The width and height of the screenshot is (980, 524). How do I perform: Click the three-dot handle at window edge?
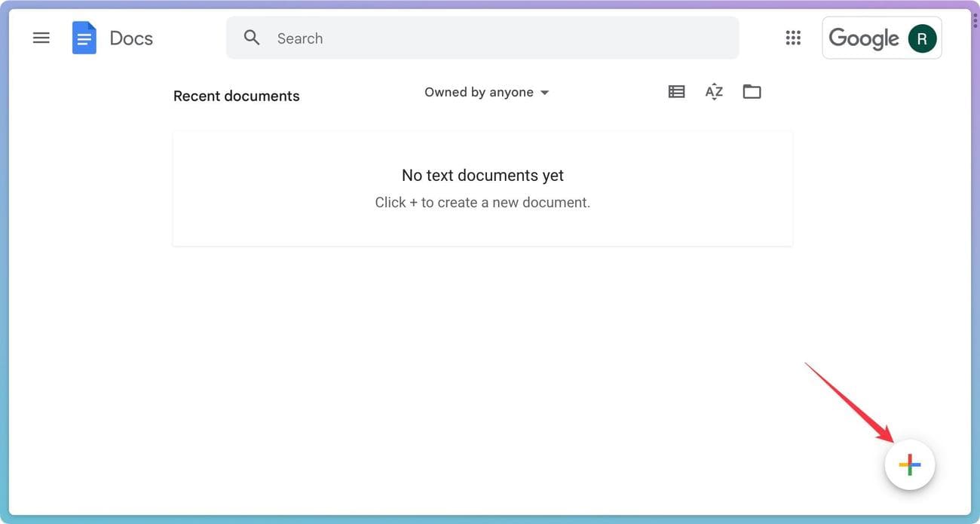(975, 20)
